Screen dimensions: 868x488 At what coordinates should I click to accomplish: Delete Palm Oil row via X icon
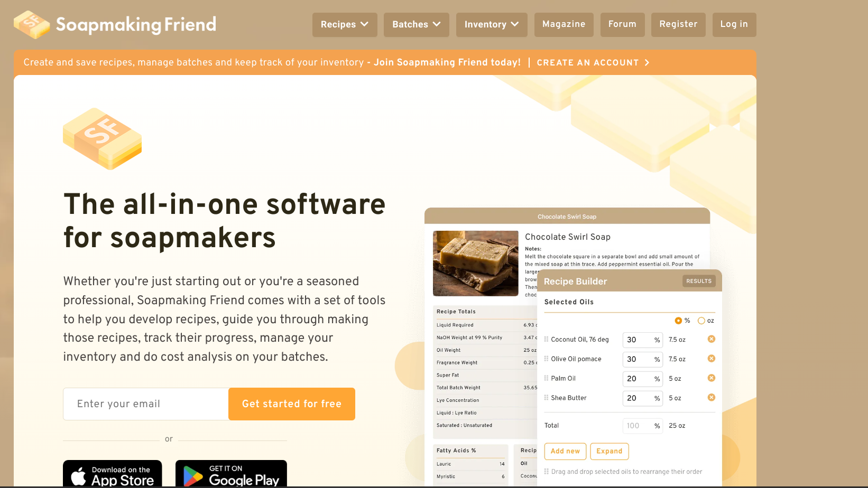pyautogui.click(x=712, y=378)
